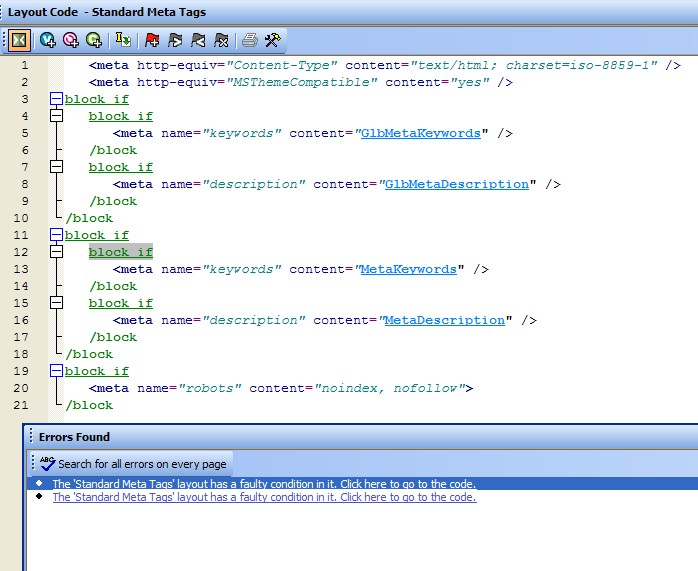Click the green expand layout icon in toolbar

tap(18, 40)
